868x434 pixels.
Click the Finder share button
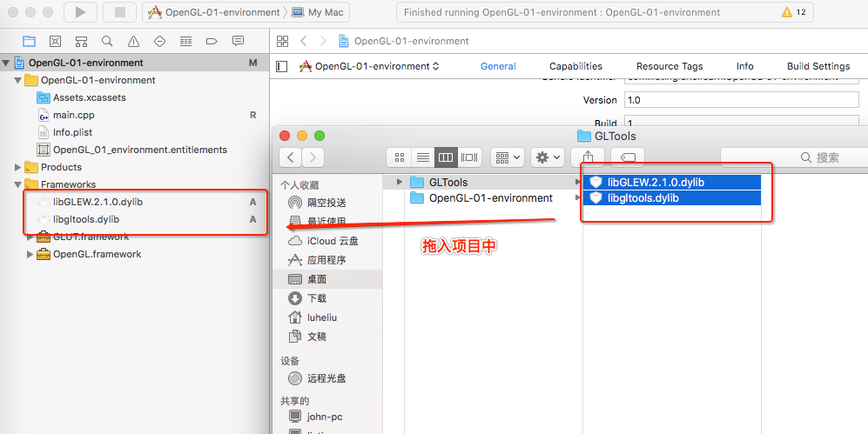[589, 157]
